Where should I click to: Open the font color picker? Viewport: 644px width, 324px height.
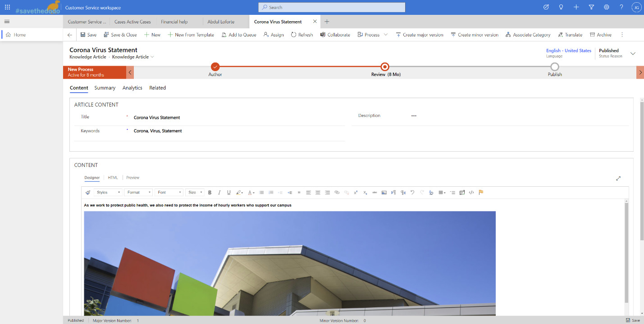point(251,192)
